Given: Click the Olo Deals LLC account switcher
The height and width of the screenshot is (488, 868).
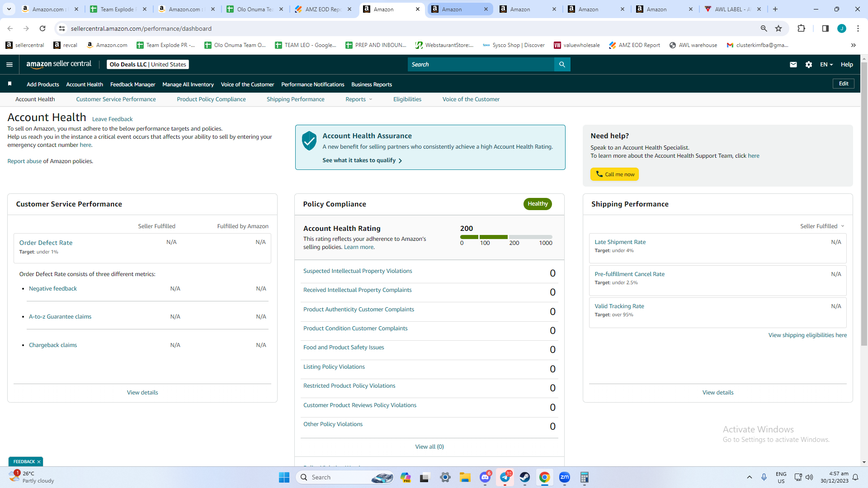Looking at the screenshot, I should [x=148, y=65].
